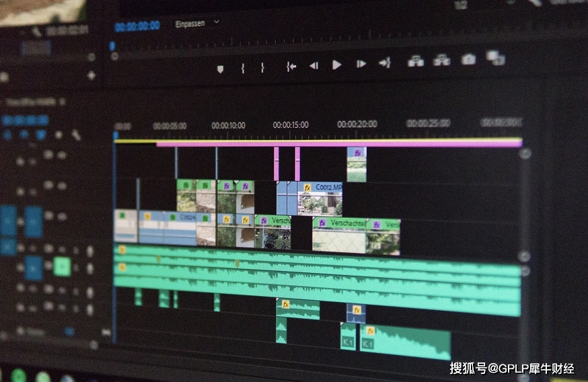Click the Step Back one frame button
The image size is (588, 382).
pyautogui.click(x=314, y=65)
